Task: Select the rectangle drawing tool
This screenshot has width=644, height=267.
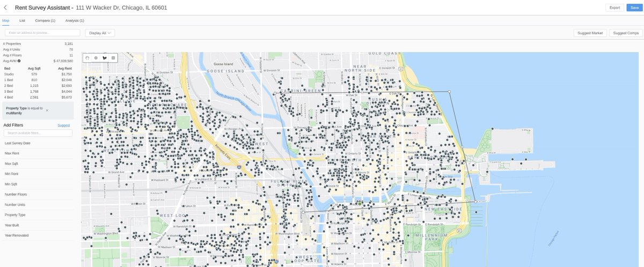Action: pos(113,57)
